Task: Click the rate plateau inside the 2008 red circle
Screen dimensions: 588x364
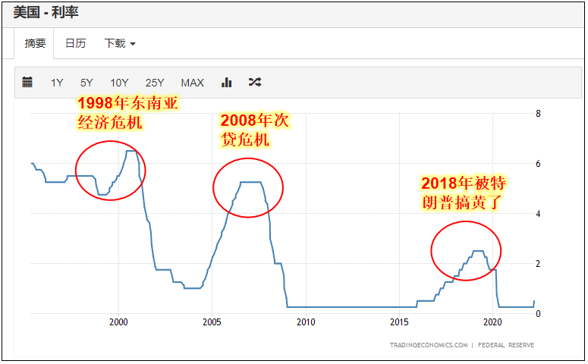Action: pyautogui.click(x=250, y=182)
